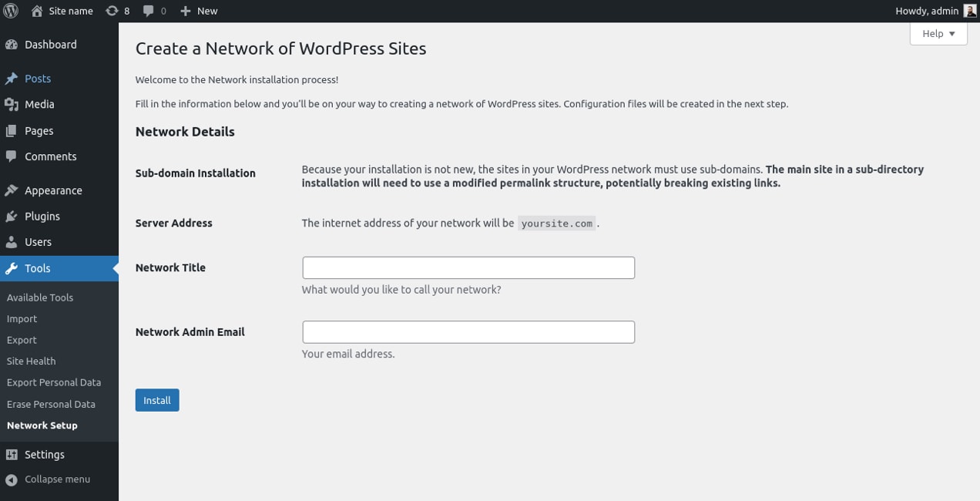Open the Export Personal Data link
Screen dimensions: 980x501
click(54, 382)
